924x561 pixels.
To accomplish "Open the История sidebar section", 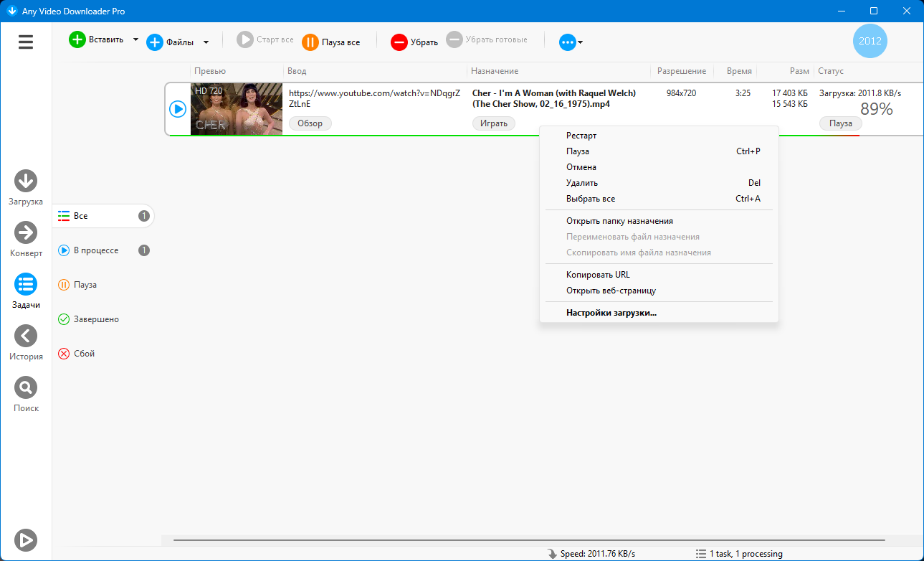I will pos(26,336).
